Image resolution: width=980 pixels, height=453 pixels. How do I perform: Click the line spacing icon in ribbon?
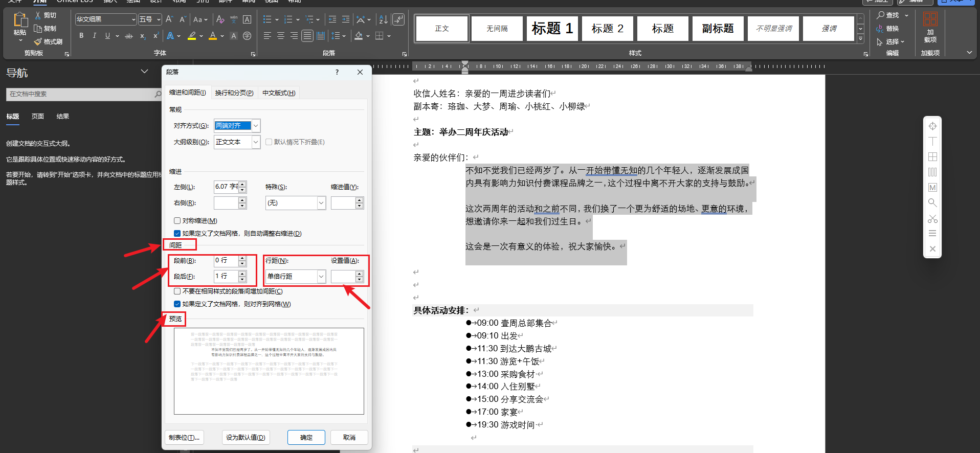click(336, 36)
